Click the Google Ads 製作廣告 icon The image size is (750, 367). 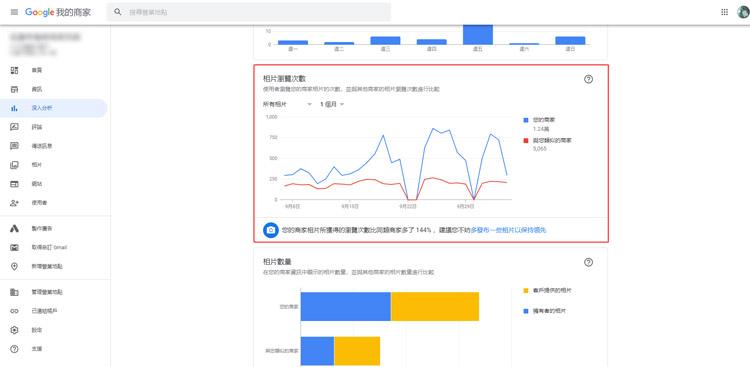[x=14, y=229]
